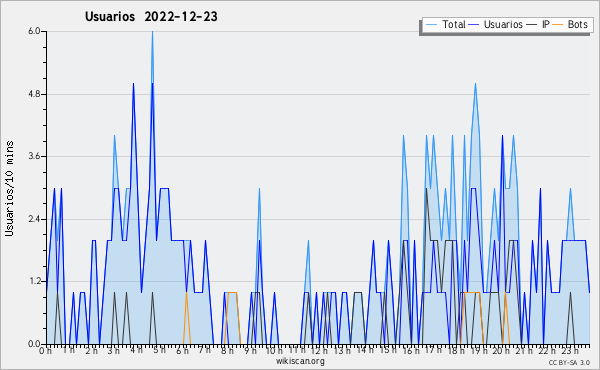Click the y-axis value 3.6

pyautogui.click(x=34, y=156)
